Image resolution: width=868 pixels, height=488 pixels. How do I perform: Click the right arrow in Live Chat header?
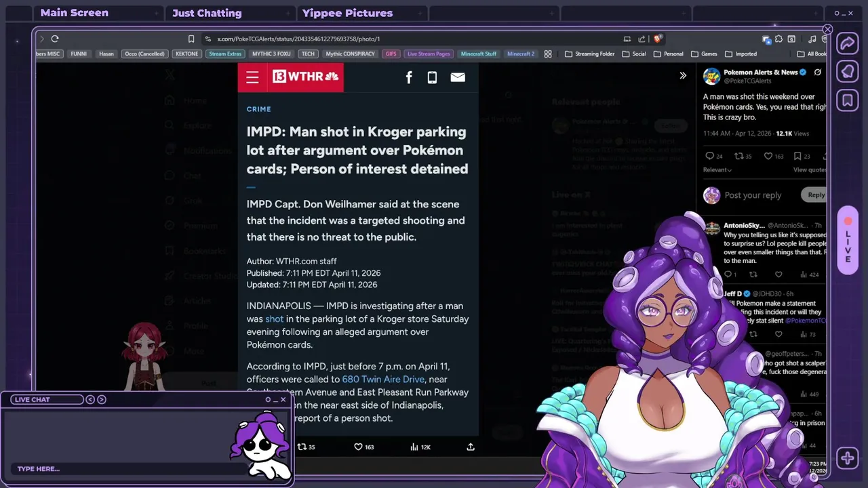[x=102, y=399]
